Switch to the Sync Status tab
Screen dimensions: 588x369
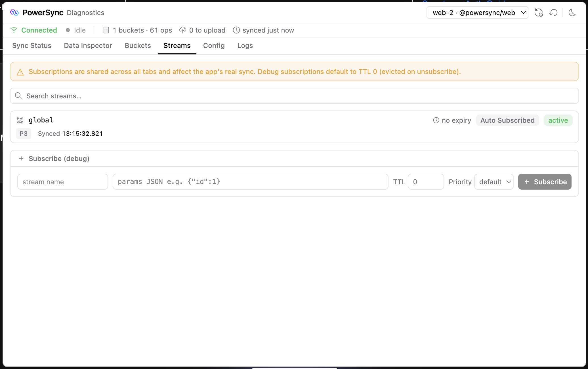[32, 46]
